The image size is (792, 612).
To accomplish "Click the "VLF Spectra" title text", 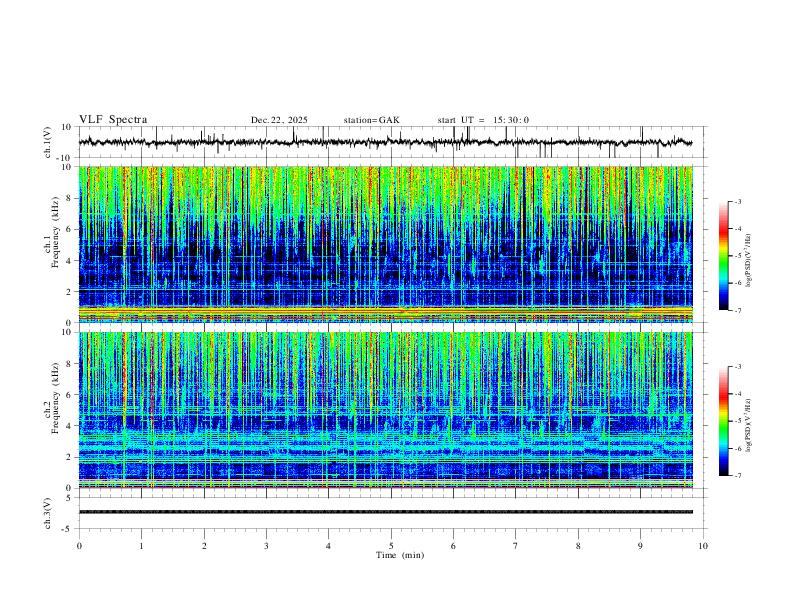I will coord(113,120).
